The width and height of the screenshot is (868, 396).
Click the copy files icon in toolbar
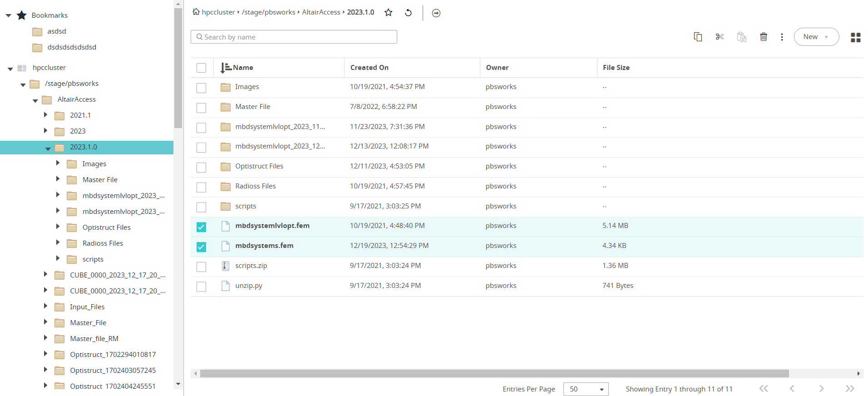(698, 37)
